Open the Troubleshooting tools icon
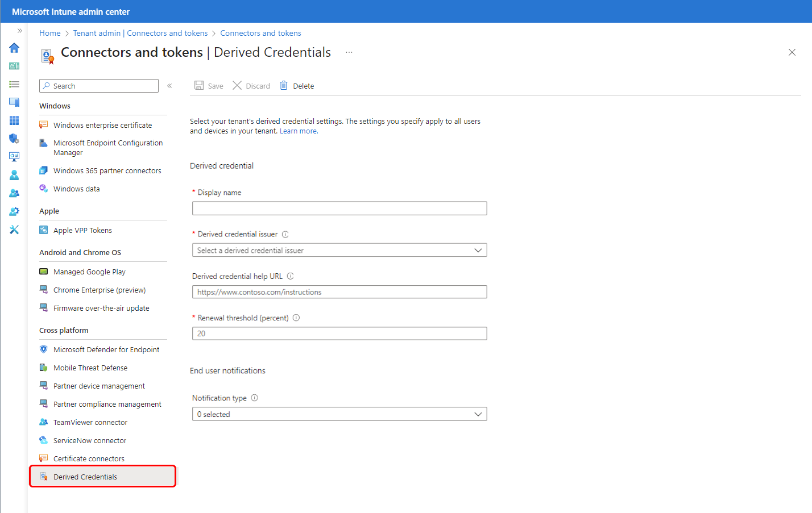The image size is (812, 513). tap(14, 230)
